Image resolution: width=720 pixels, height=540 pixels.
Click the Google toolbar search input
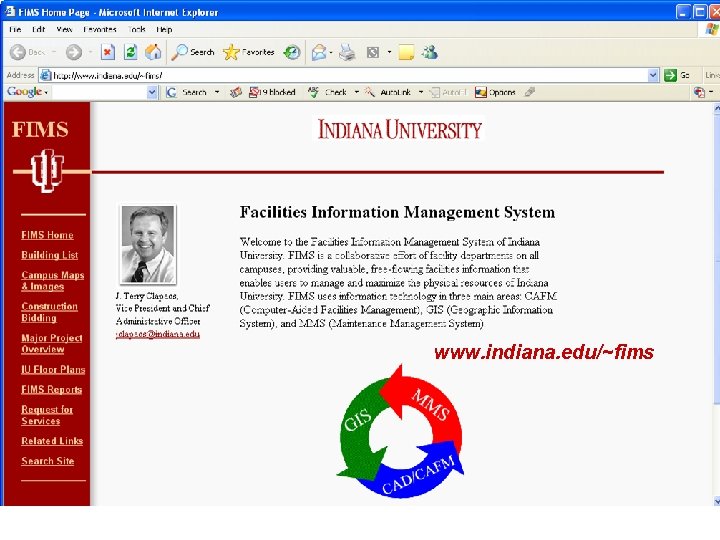[x=99, y=93]
